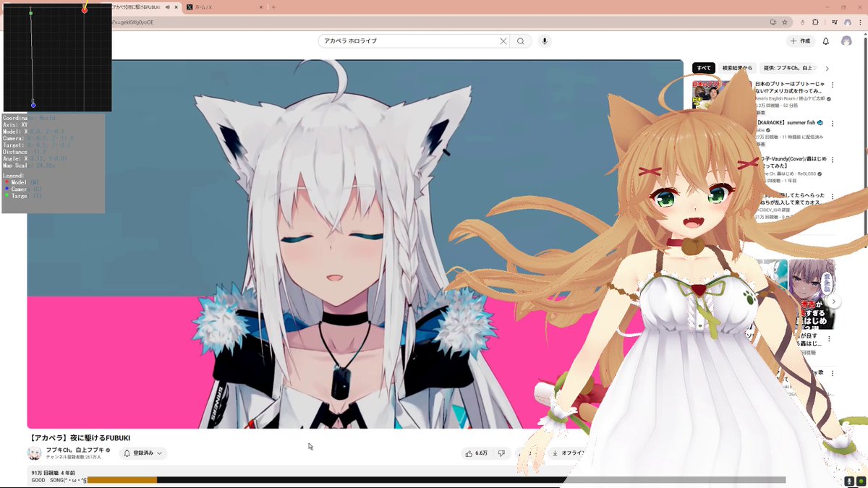Click the オフライン download button

click(x=568, y=453)
